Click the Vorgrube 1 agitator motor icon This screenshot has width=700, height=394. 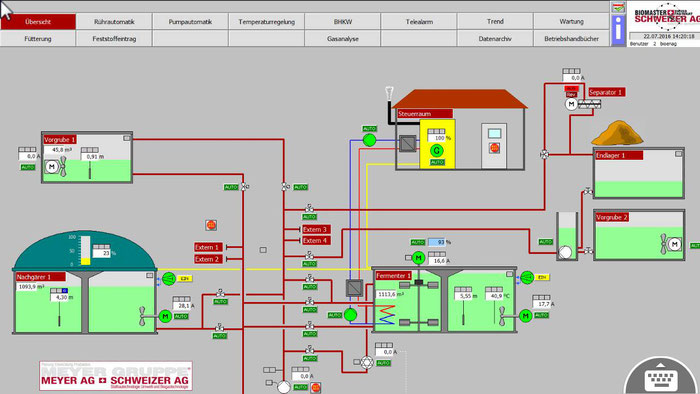(52, 166)
